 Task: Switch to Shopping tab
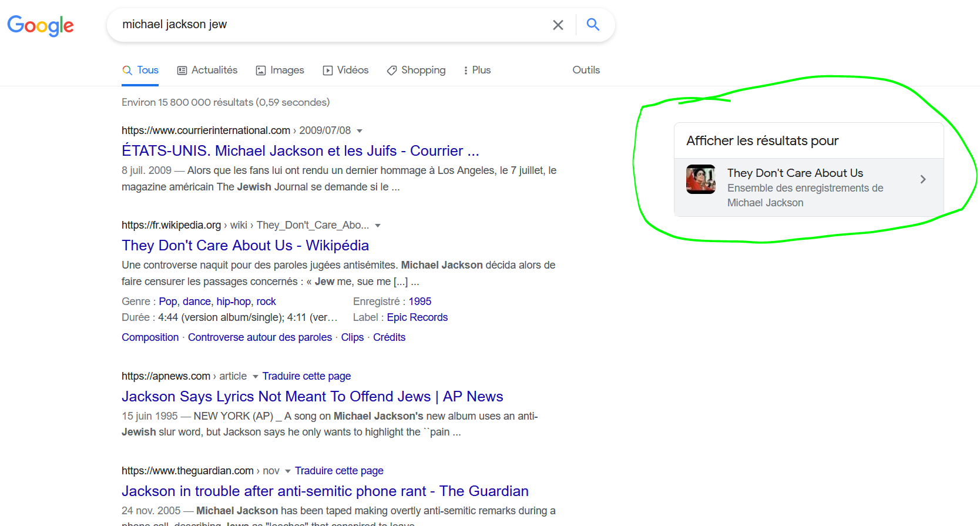point(417,70)
